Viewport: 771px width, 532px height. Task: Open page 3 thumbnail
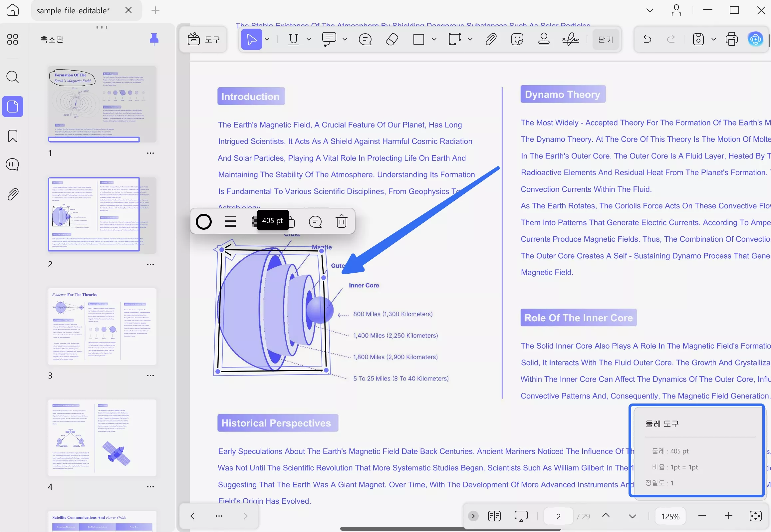(102, 327)
